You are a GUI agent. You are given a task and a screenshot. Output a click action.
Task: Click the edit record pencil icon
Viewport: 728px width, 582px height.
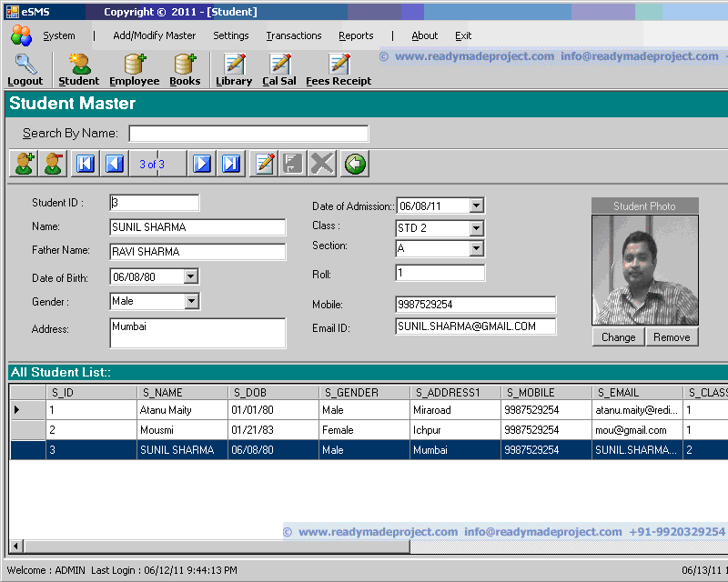[264, 164]
